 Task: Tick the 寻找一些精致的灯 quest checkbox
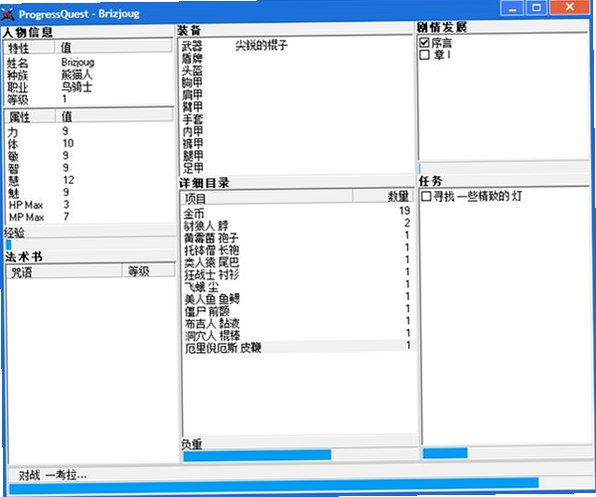pyautogui.click(x=426, y=196)
